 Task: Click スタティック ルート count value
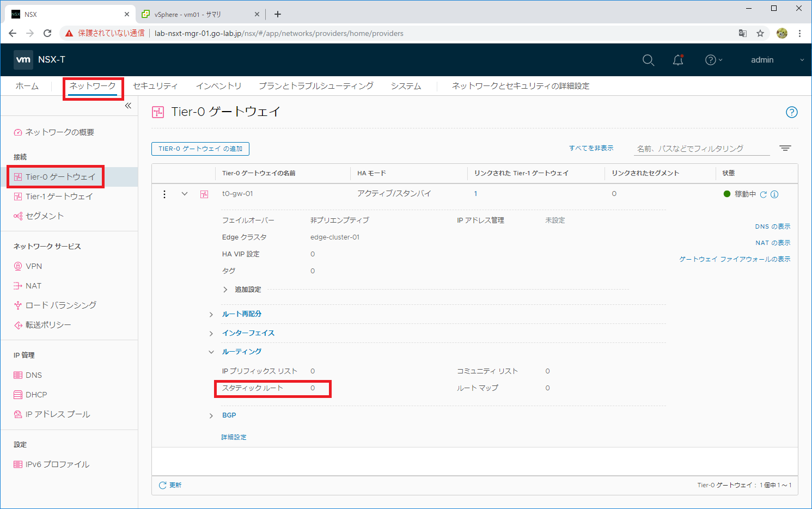313,388
